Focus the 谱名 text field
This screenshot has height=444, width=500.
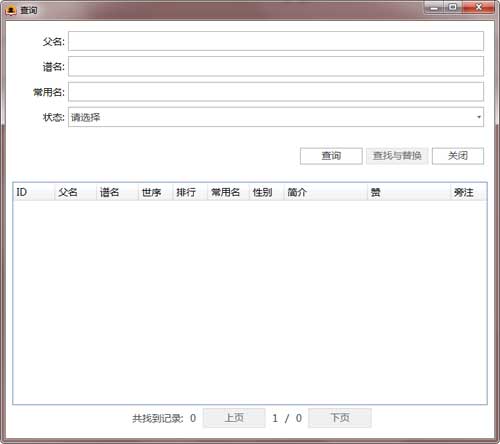point(276,66)
